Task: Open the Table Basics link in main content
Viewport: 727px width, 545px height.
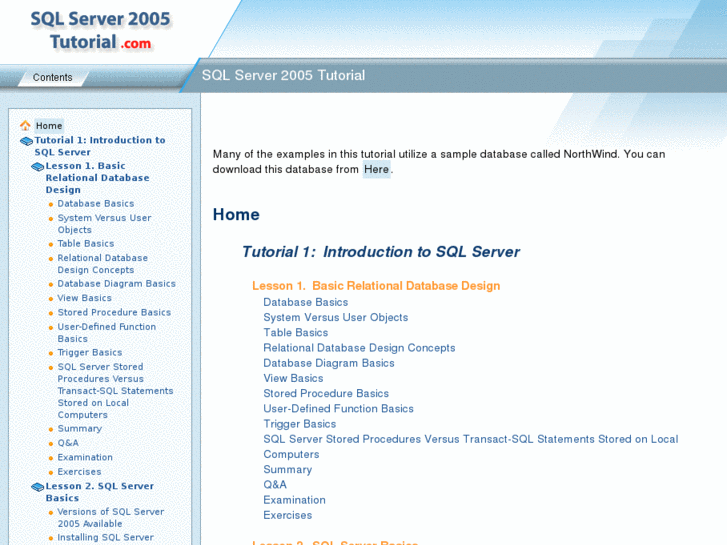Action: pyautogui.click(x=296, y=333)
